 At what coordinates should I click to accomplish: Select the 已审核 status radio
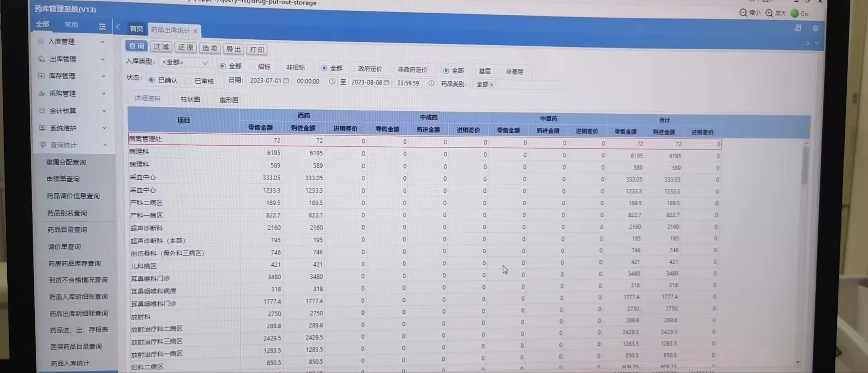click(x=188, y=81)
